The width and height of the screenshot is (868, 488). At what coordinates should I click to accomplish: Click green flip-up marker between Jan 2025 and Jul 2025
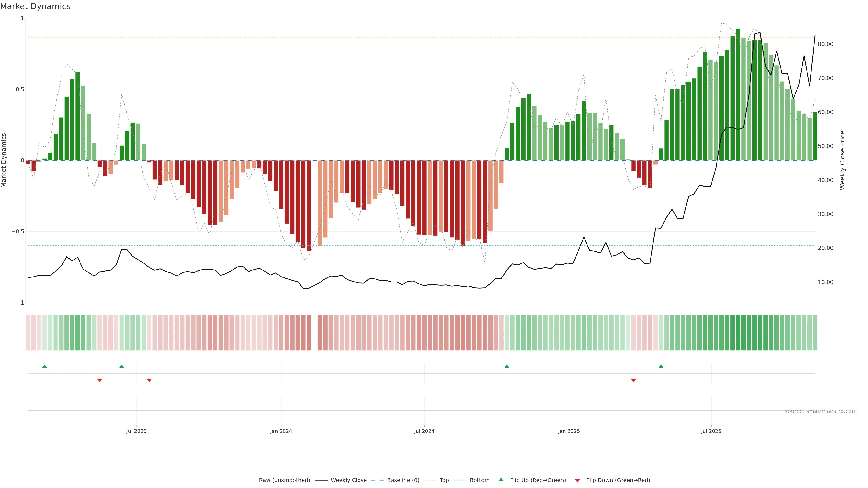(661, 366)
